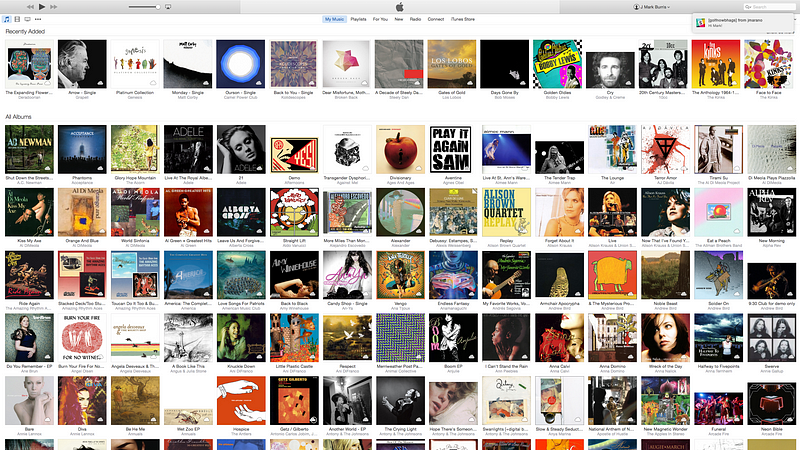Image resolution: width=800 pixels, height=450 pixels.
Task: Click the account avatar icon beside J Mark Burris
Action: click(x=636, y=7)
